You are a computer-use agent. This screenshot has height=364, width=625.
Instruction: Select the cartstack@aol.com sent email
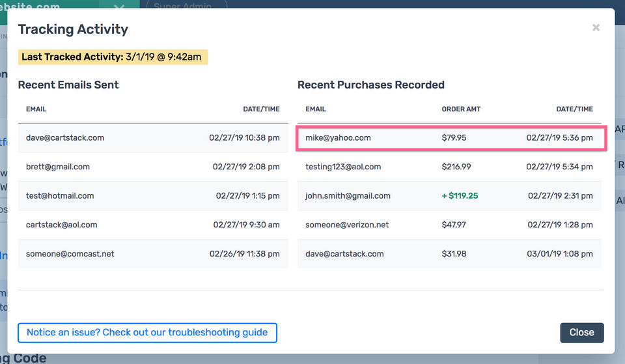coord(61,225)
